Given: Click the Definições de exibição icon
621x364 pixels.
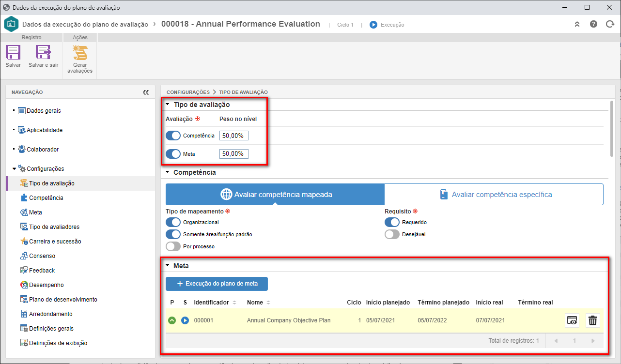Looking at the screenshot, I should [24, 343].
